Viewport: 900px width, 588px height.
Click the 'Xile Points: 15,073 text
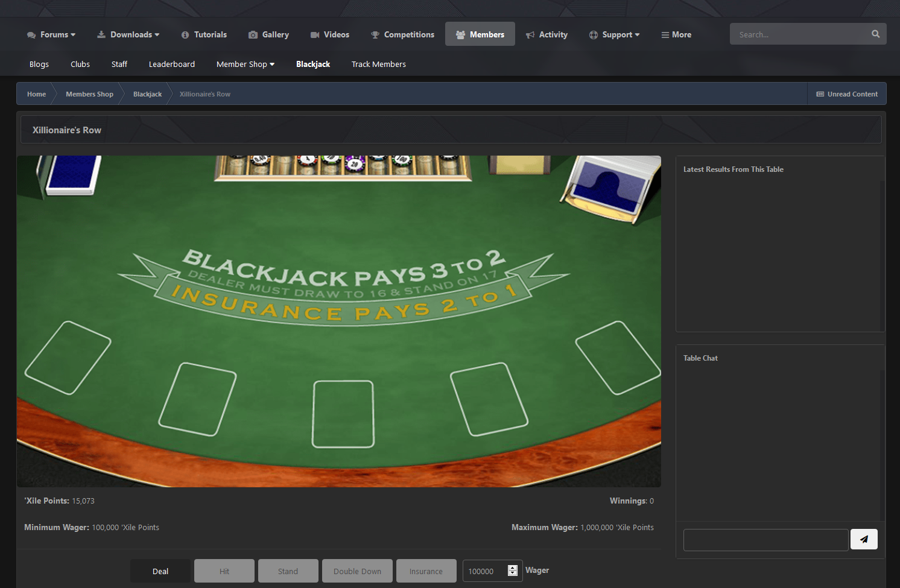click(59, 501)
